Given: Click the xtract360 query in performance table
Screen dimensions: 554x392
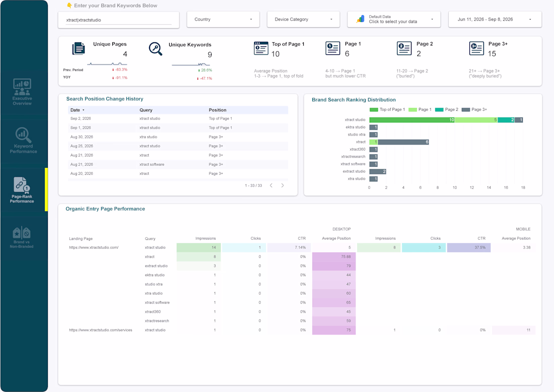Looking at the screenshot, I should (x=153, y=312).
